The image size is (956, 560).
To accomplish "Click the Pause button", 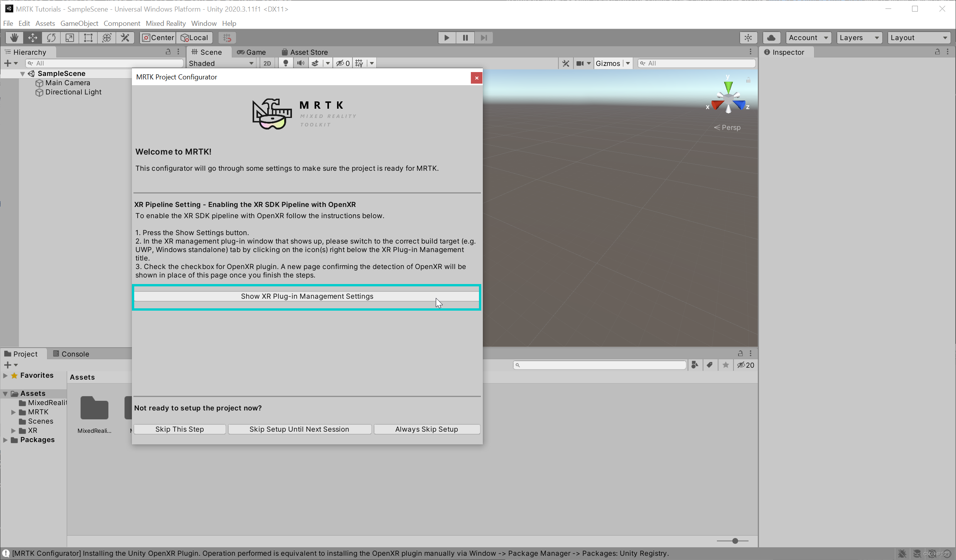I will 465,37.
